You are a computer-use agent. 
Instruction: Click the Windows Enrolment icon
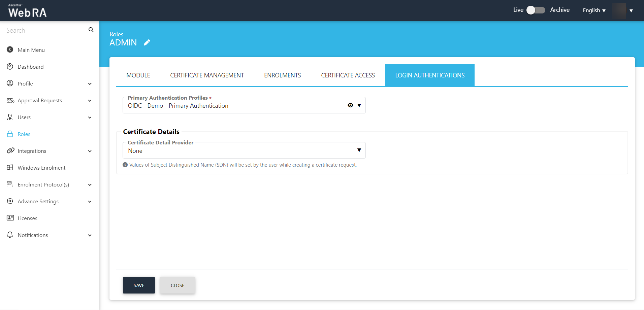click(x=10, y=168)
